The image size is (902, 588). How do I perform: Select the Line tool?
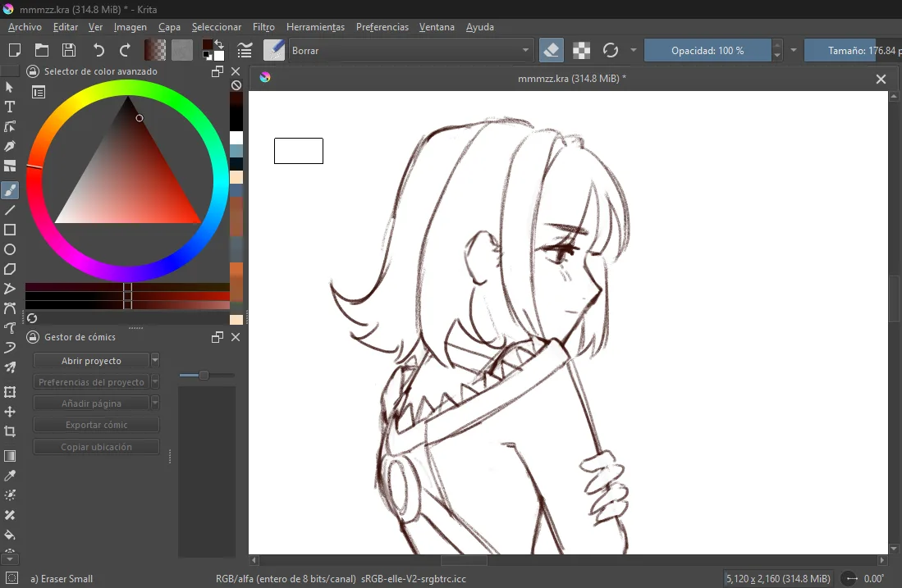point(10,211)
